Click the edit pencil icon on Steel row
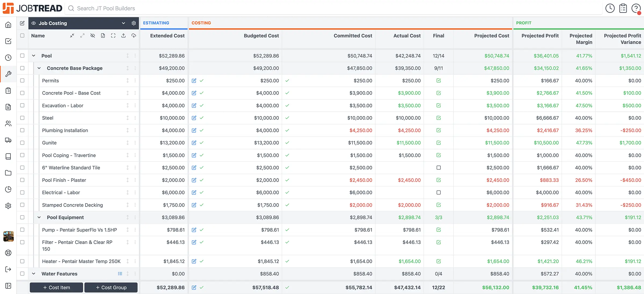 click(x=194, y=118)
